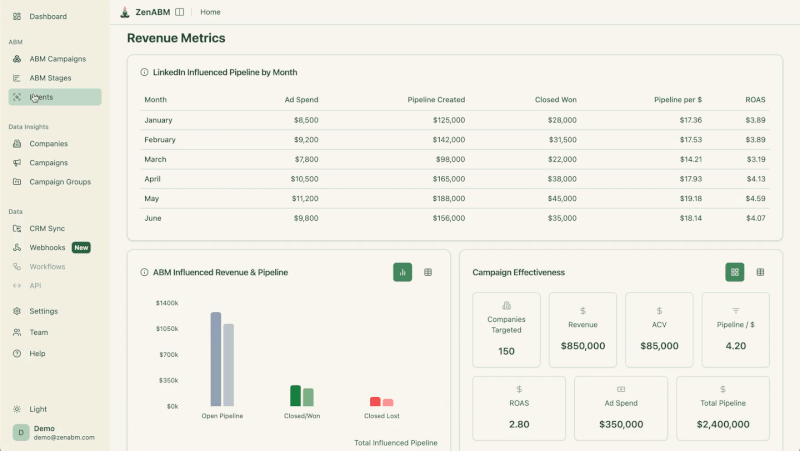Switch revenue chart to table view
The height and width of the screenshot is (451, 800).
coord(428,272)
